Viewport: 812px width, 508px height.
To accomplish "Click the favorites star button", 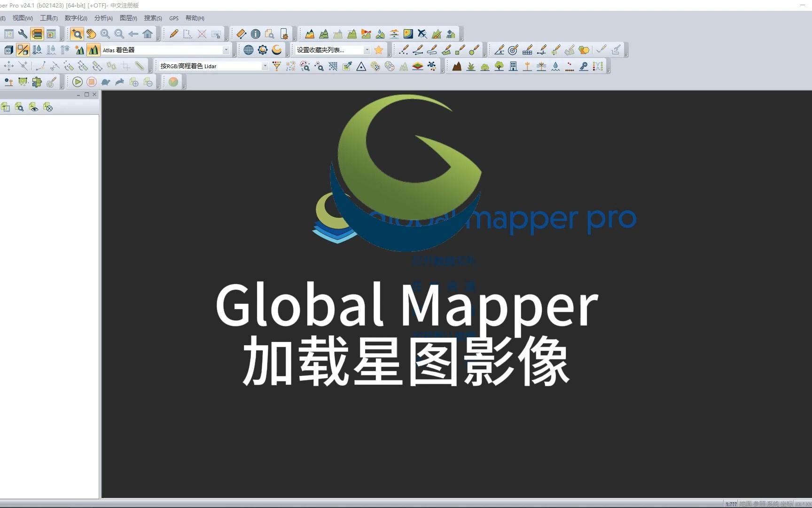I will [379, 50].
